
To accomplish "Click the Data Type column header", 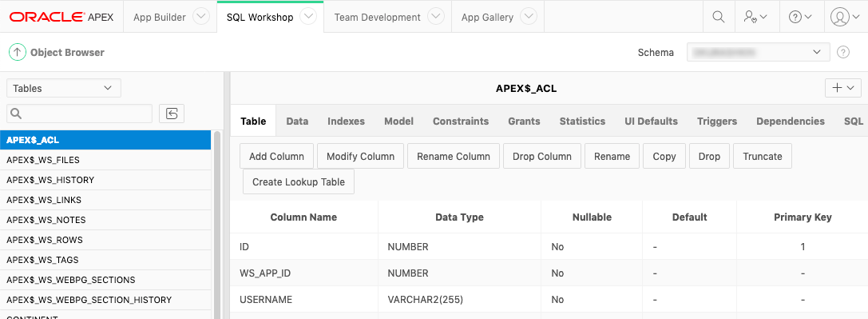I will tap(459, 217).
